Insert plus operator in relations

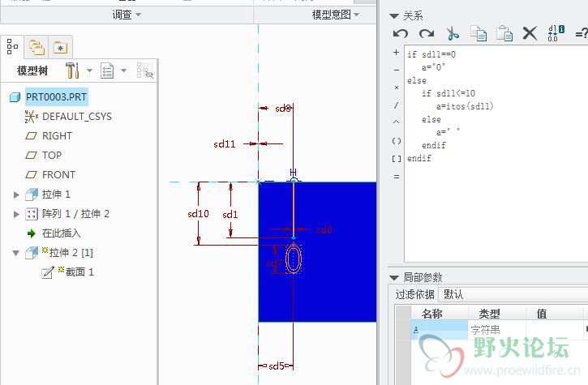point(396,53)
